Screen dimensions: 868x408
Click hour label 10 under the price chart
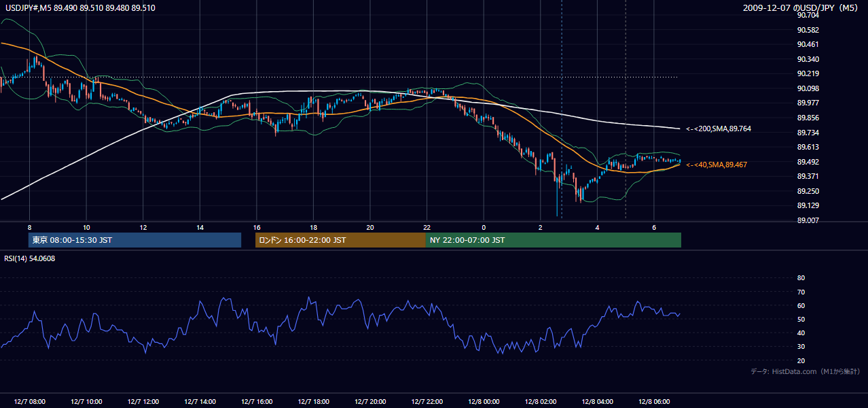click(x=86, y=227)
